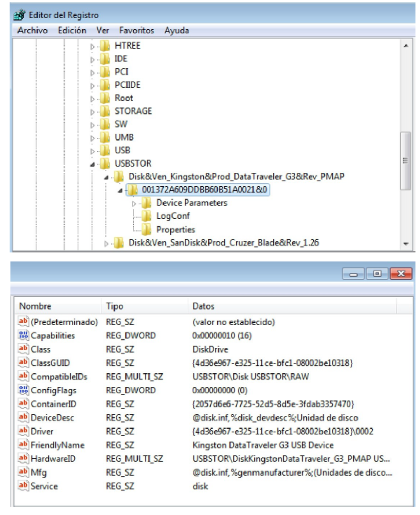This screenshot has width=420, height=515.
Task: Expand the IDE key
Action: (92, 59)
